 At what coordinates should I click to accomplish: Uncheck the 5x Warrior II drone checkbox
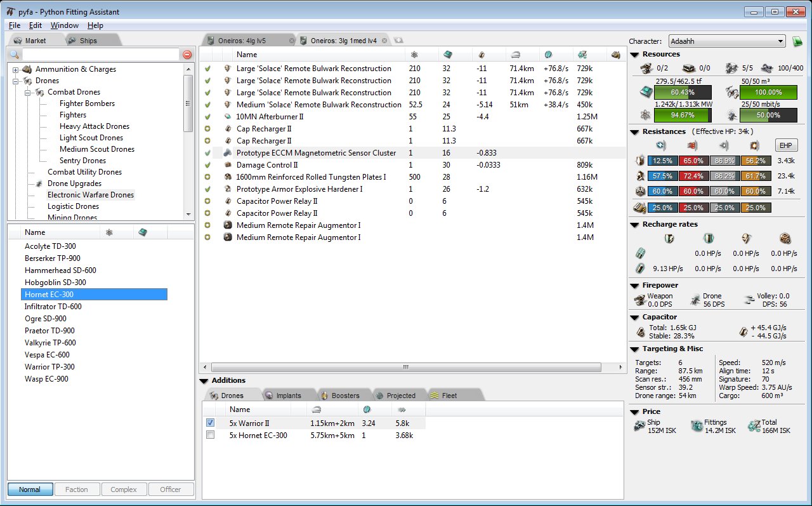tap(211, 423)
